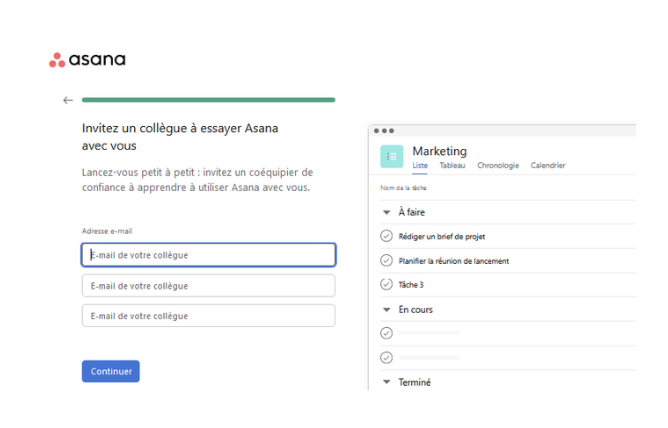Open the Calendrier tab
This screenshot has height=428, width=668.
click(x=548, y=165)
